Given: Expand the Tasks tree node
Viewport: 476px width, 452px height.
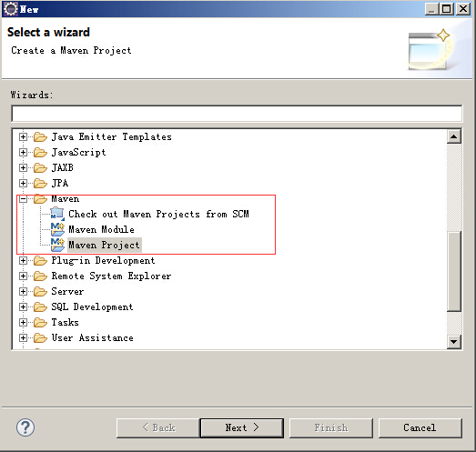Looking at the screenshot, I should [23, 323].
